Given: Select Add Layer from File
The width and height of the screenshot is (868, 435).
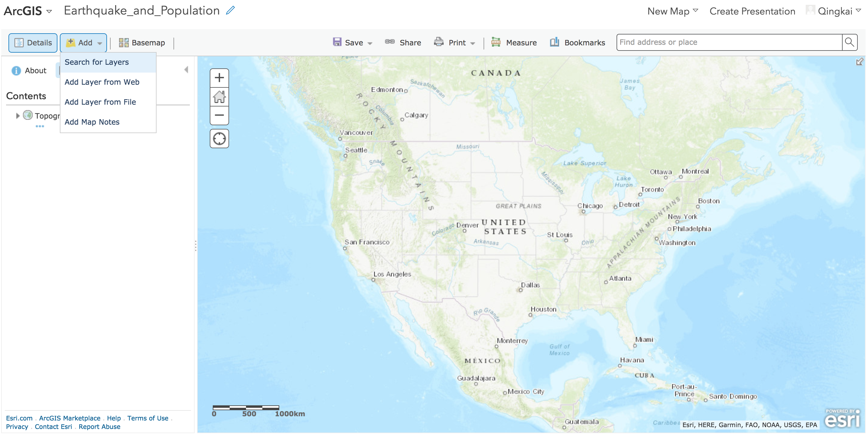Looking at the screenshot, I should (100, 102).
